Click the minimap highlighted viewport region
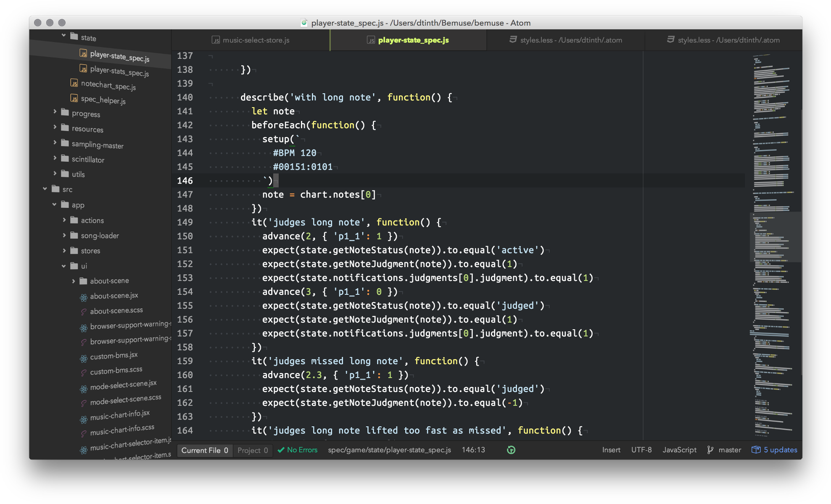 775,238
